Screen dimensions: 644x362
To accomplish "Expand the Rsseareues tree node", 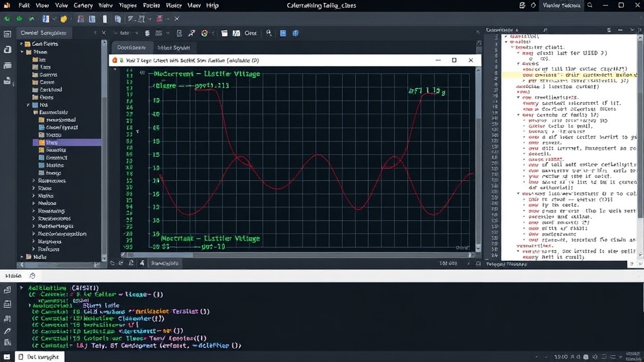I will (x=34, y=180).
